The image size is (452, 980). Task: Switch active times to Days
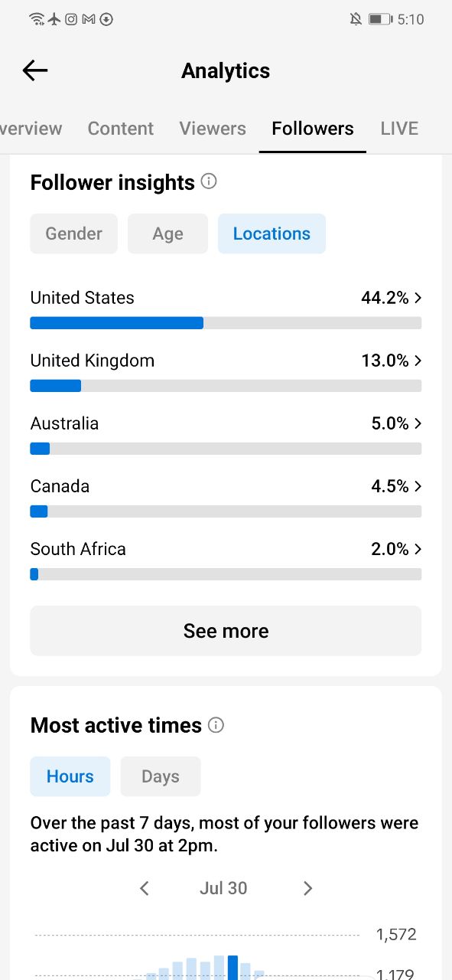pyautogui.click(x=161, y=776)
